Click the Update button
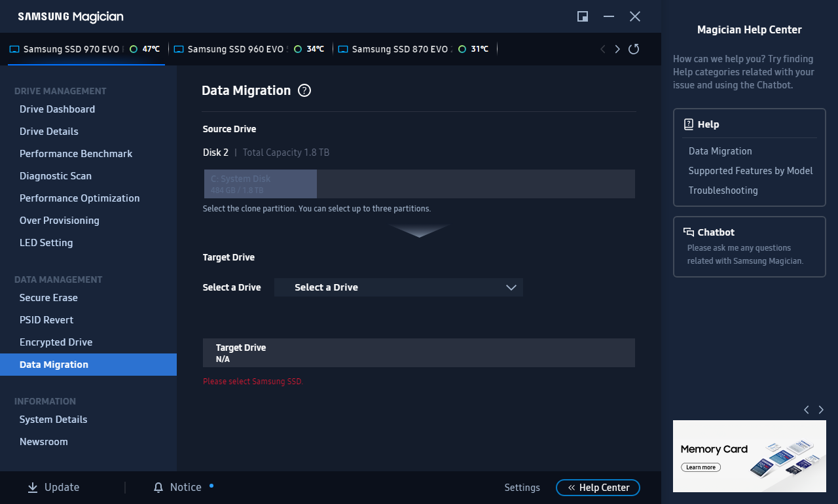838x504 pixels. (54, 488)
